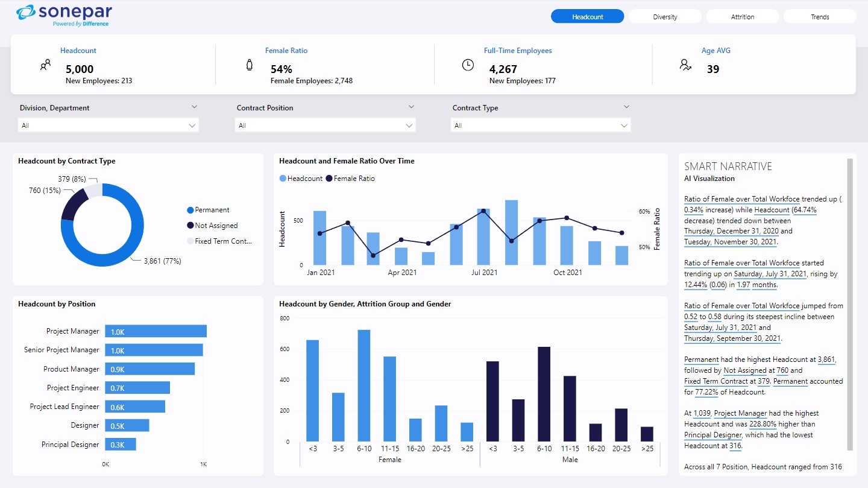This screenshot has width=868, height=488.
Task: Click the 760 (15%) donut label
Action: pyautogui.click(x=45, y=191)
